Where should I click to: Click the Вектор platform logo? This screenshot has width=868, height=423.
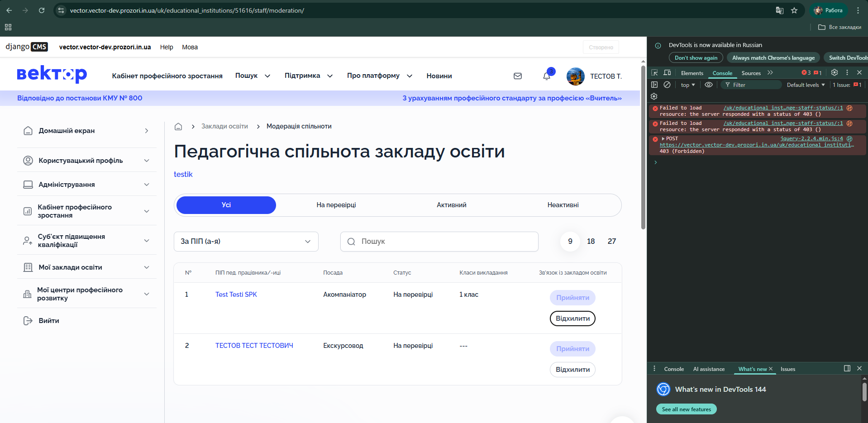pyautogui.click(x=51, y=74)
